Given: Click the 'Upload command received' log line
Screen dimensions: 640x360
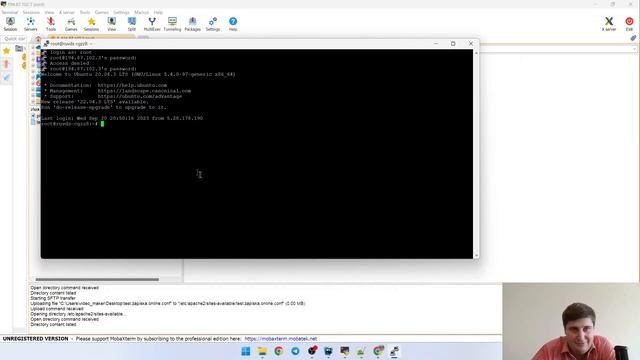Looking at the screenshot, I should (57, 309).
